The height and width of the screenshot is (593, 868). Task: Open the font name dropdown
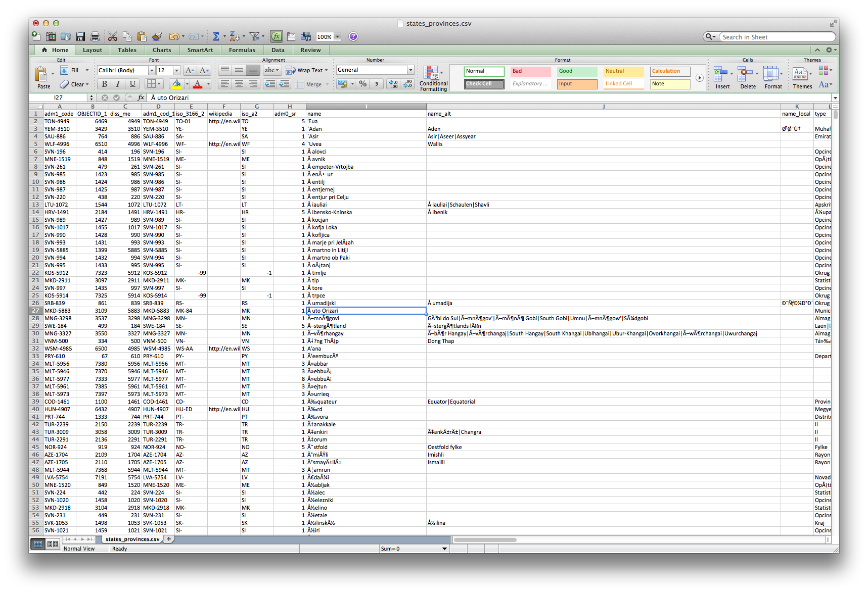click(151, 71)
